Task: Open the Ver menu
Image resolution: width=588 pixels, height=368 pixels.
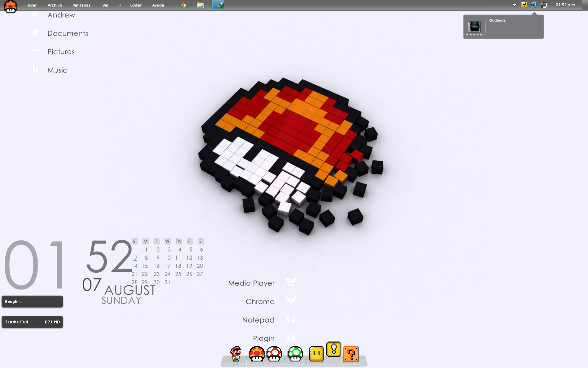Action: click(x=105, y=5)
